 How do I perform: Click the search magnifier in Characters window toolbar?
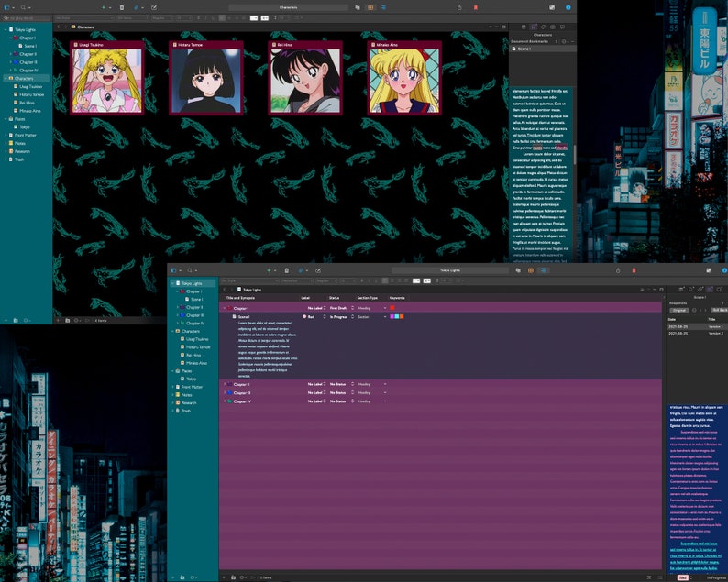point(23,7)
